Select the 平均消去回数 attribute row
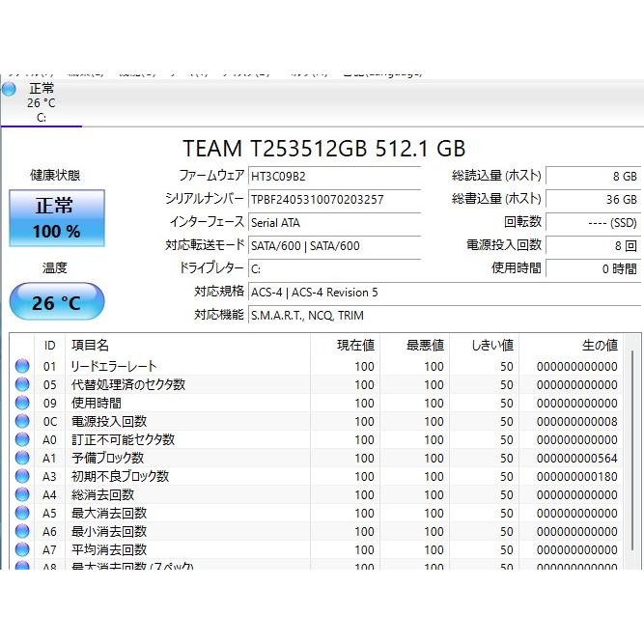 point(317,549)
